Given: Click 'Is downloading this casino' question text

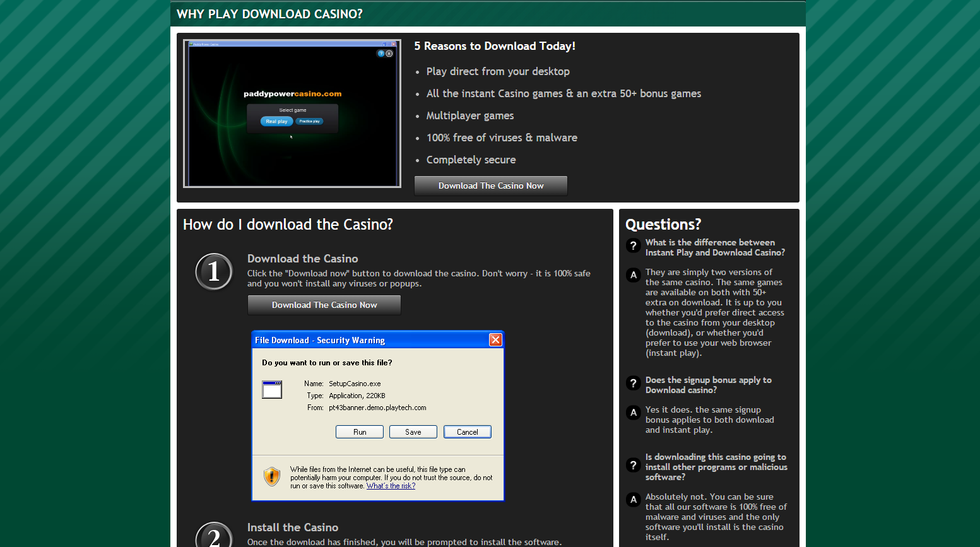Looking at the screenshot, I should coord(716,467).
